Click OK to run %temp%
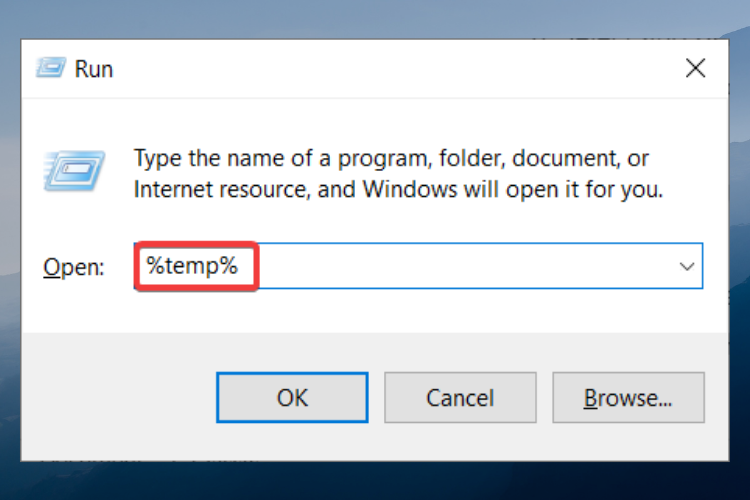Image resolution: width=750 pixels, height=500 pixels. pos(292,398)
